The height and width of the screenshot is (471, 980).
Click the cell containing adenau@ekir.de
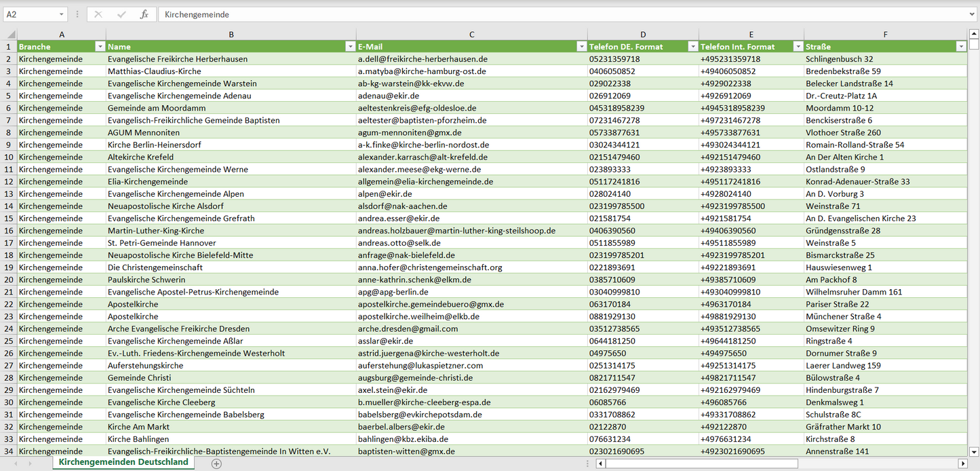coord(389,96)
